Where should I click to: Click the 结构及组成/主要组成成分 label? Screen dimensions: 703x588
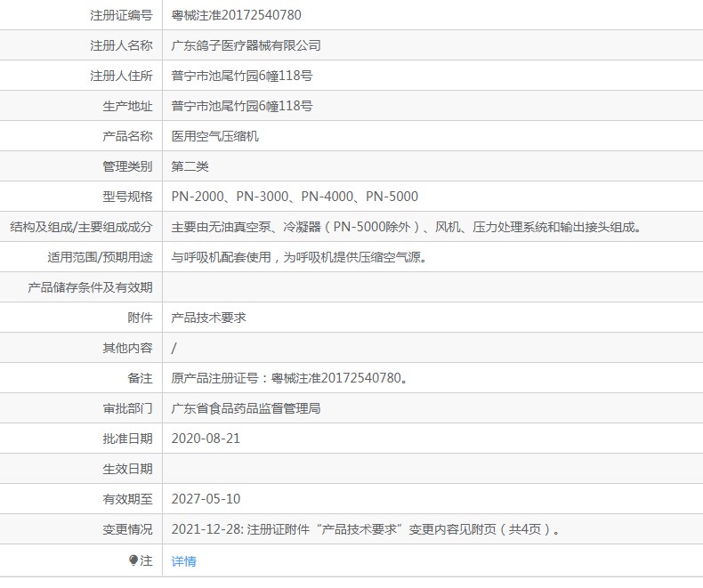81,227
